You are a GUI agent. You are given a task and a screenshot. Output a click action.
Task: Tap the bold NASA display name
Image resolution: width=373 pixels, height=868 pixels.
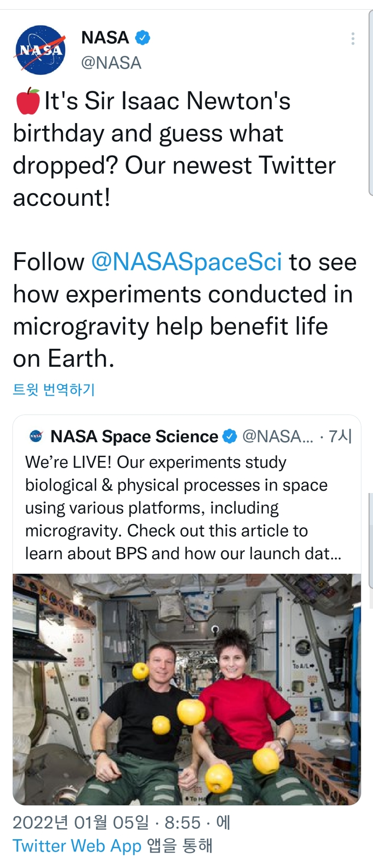pyautogui.click(x=105, y=38)
